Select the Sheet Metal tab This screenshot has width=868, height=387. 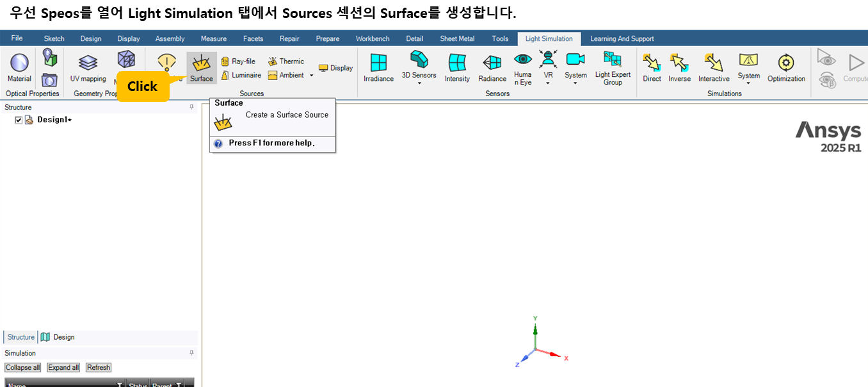tap(457, 38)
